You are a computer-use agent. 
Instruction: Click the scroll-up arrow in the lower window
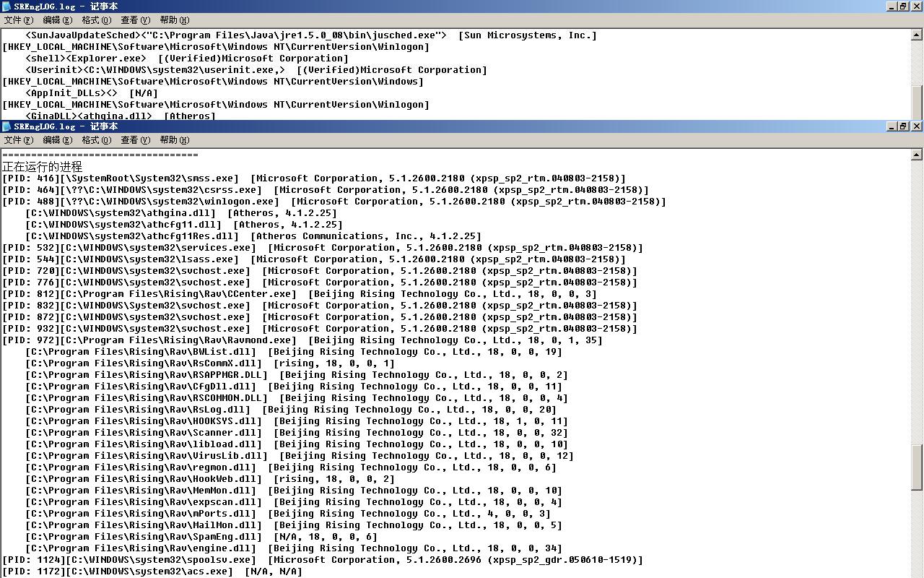(x=917, y=154)
